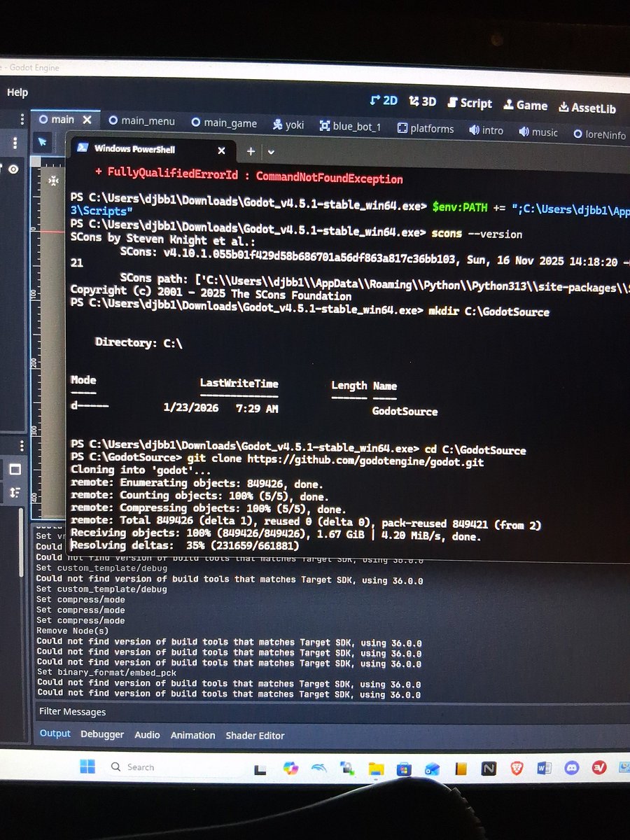630x840 pixels.
Task: Click the GodotSource directory name in listing
Action: (x=405, y=412)
